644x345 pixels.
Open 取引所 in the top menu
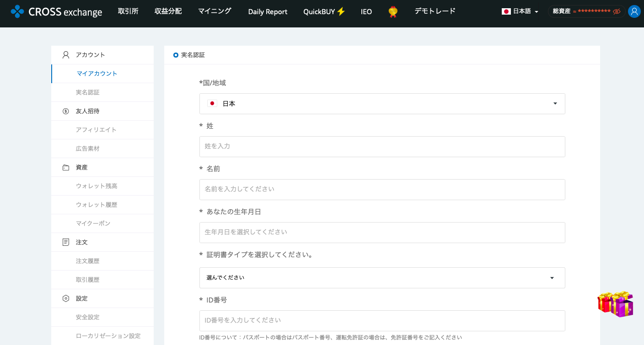[x=128, y=11]
